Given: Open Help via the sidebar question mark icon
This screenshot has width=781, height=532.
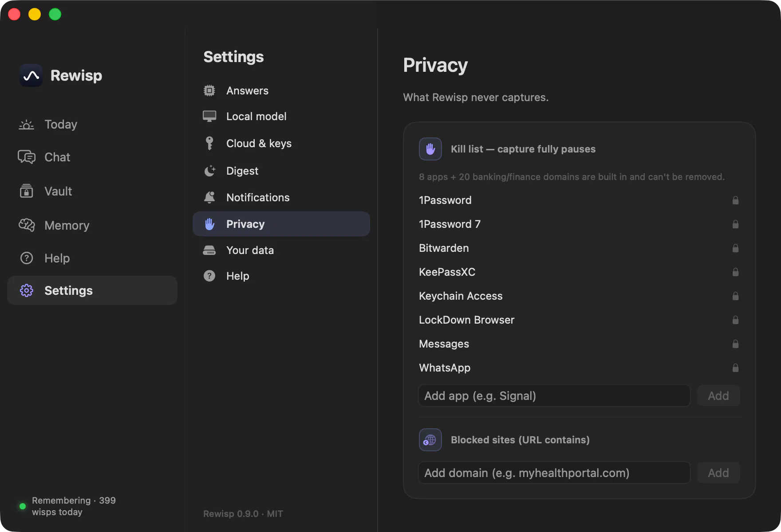Looking at the screenshot, I should (x=27, y=258).
